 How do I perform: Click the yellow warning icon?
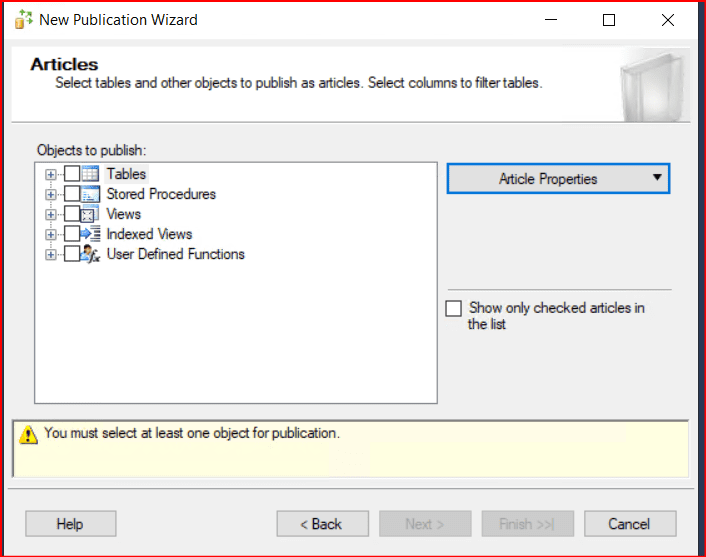click(x=29, y=435)
